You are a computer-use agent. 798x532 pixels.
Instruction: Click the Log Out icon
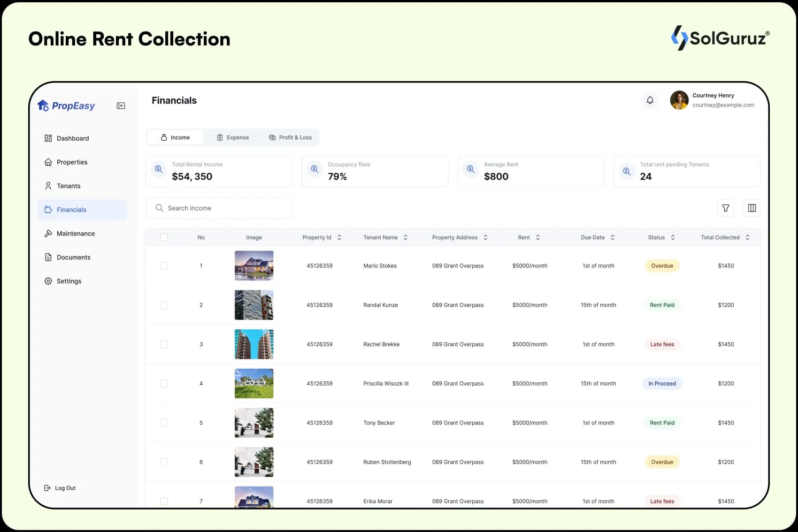[47, 488]
